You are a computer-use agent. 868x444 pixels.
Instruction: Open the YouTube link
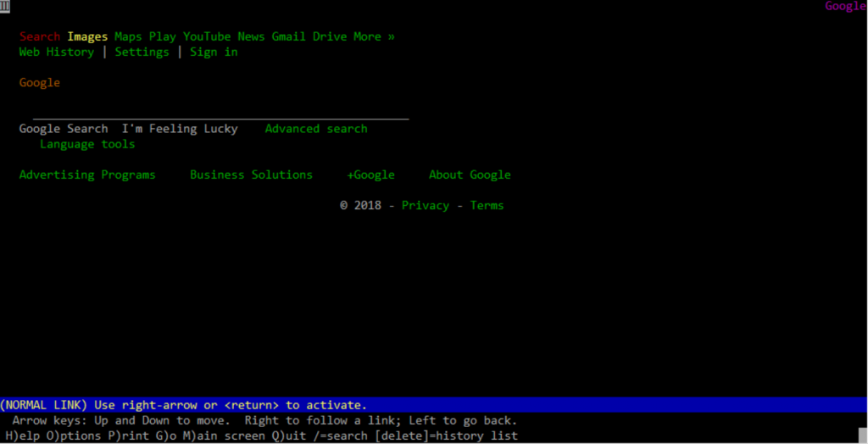click(x=207, y=36)
